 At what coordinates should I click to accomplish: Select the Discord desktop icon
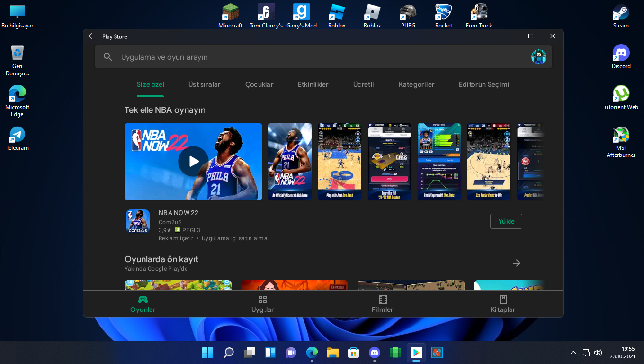(621, 57)
